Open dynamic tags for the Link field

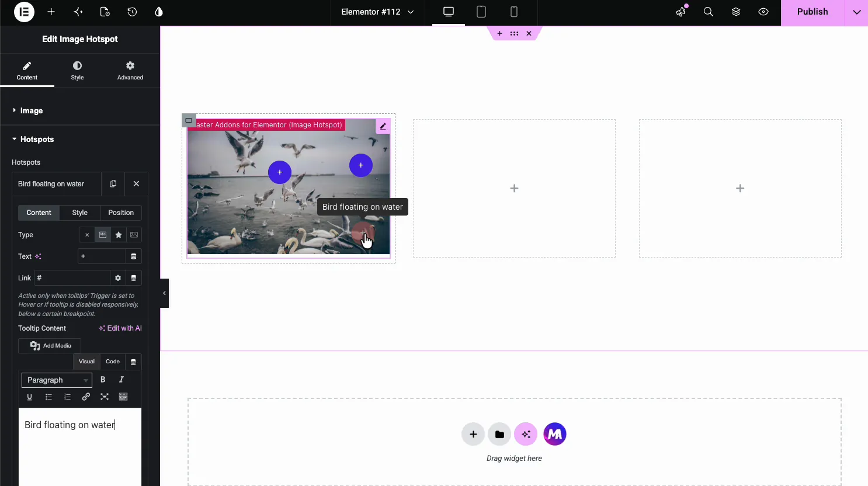click(134, 278)
